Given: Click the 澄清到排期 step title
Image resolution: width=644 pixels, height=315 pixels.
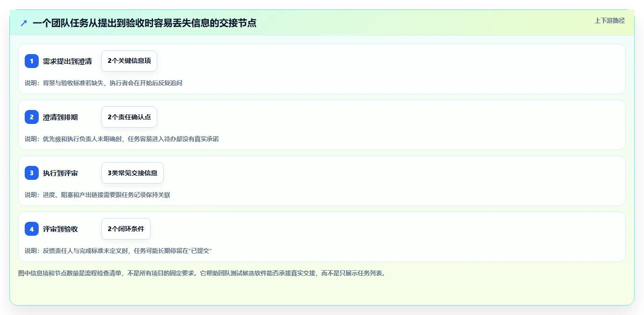Looking at the screenshot, I should pyautogui.click(x=60, y=117).
